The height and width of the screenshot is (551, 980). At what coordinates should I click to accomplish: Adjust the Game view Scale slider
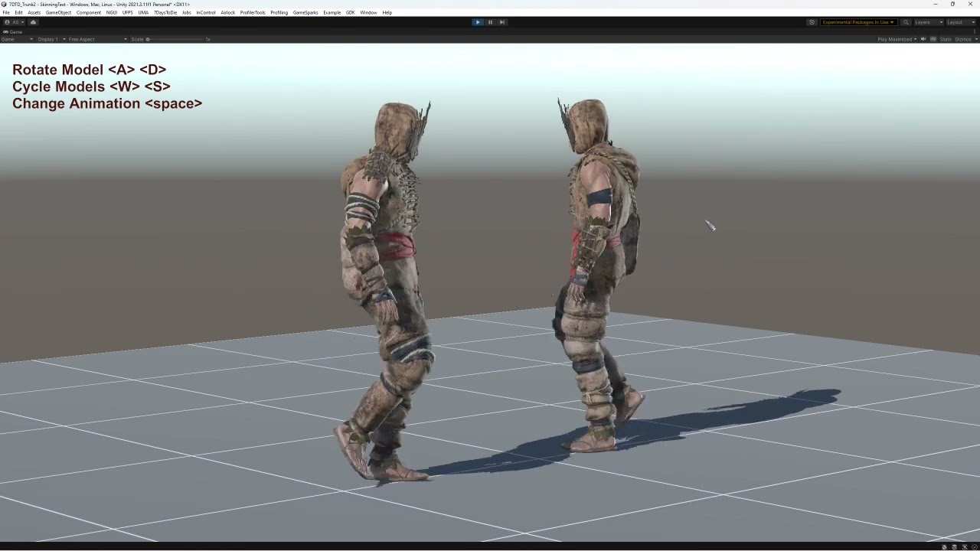tap(175, 39)
